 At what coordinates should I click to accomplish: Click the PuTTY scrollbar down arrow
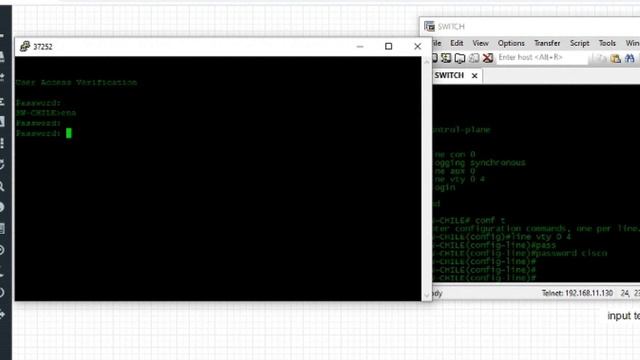[x=427, y=296]
